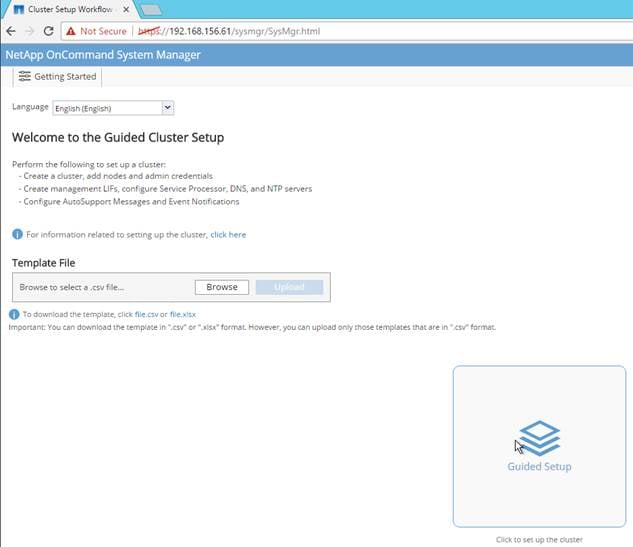
Task: Click the Getting Started sliders icon
Action: coord(25,76)
